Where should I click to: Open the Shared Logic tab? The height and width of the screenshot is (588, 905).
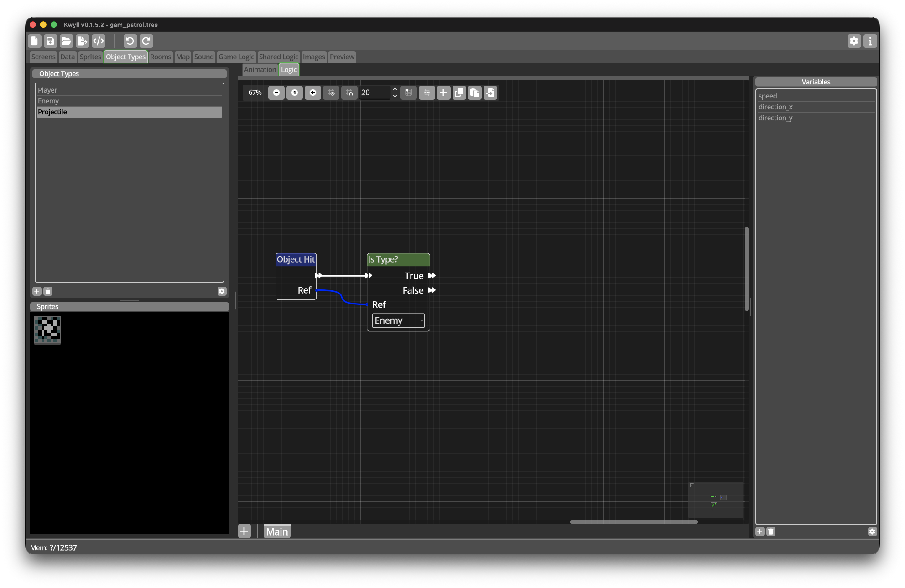click(279, 57)
